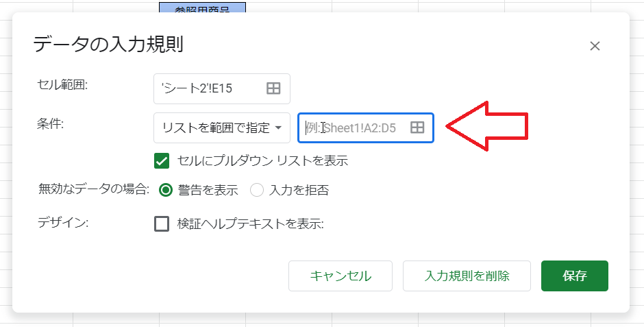Select 警告を表示 radio button

[166, 190]
